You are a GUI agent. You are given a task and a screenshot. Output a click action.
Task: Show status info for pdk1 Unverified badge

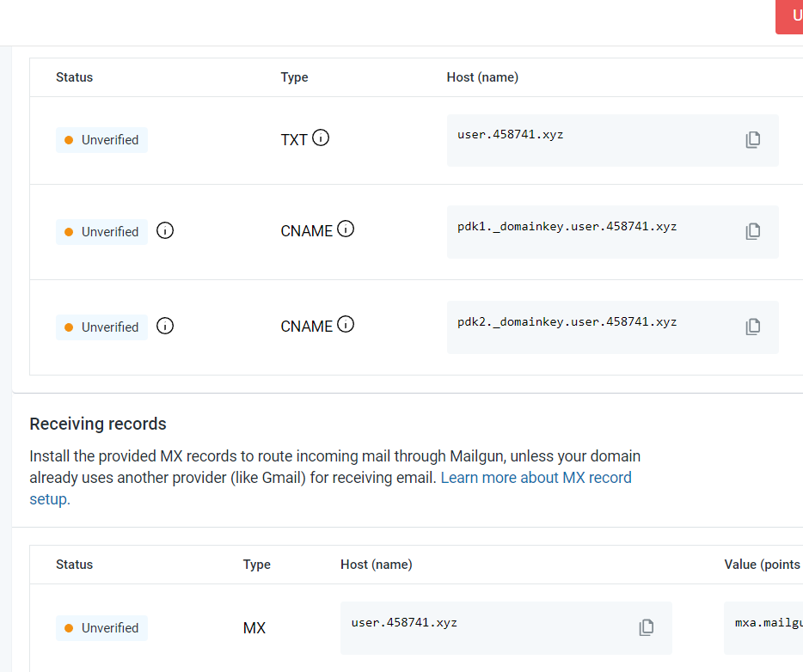point(165,231)
